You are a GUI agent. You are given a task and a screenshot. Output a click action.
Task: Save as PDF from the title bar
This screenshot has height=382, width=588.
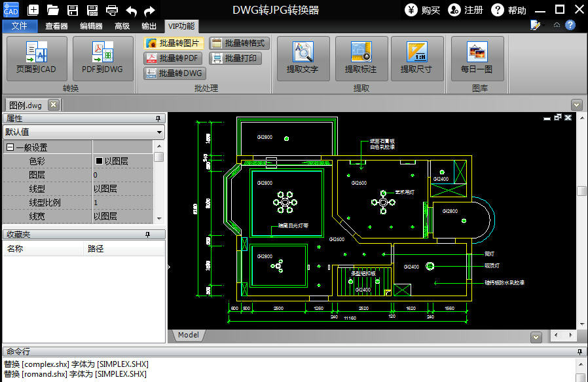point(92,10)
